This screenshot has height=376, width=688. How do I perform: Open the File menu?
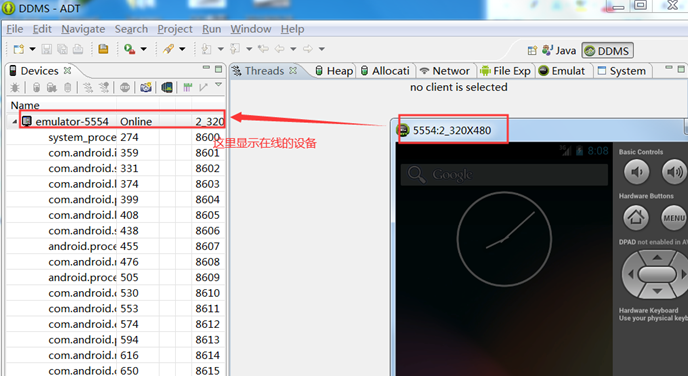[x=14, y=29]
